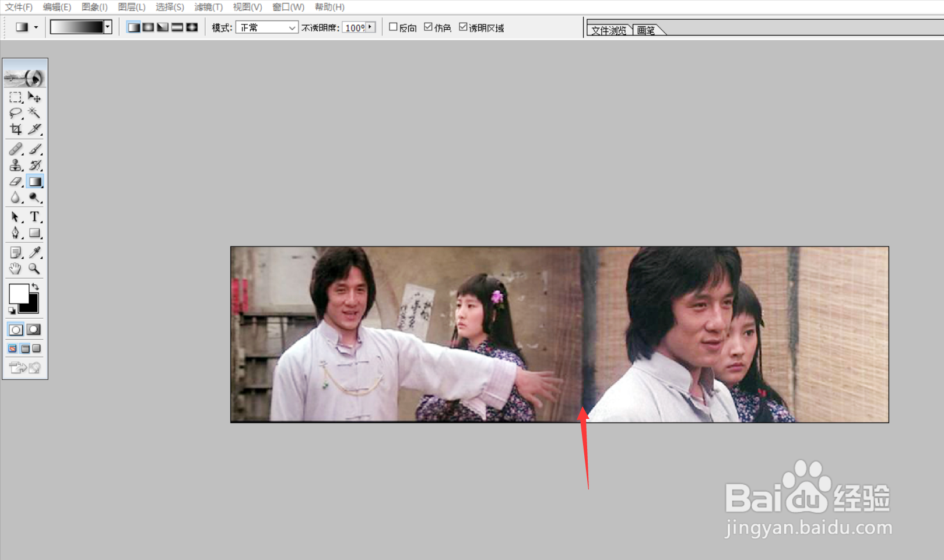Image resolution: width=944 pixels, height=560 pixels.
Task: Select the Crop tool
Action: 16,129
